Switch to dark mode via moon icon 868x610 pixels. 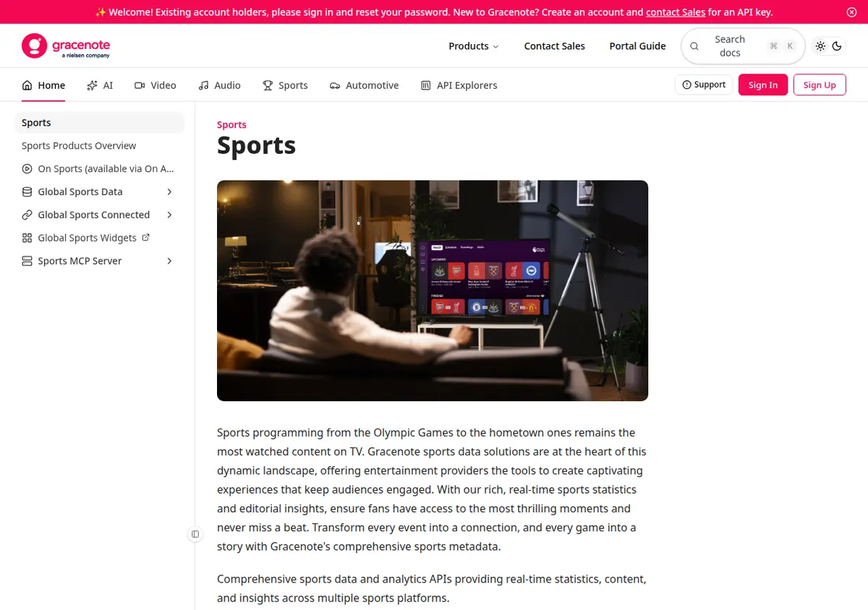pos(837,46)
